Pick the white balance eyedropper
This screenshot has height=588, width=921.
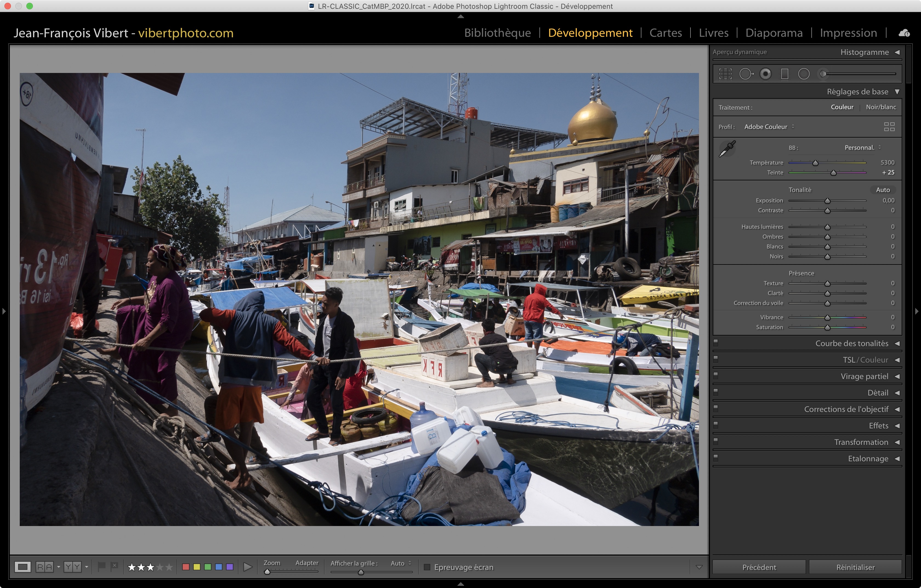(x=727, y=148)
